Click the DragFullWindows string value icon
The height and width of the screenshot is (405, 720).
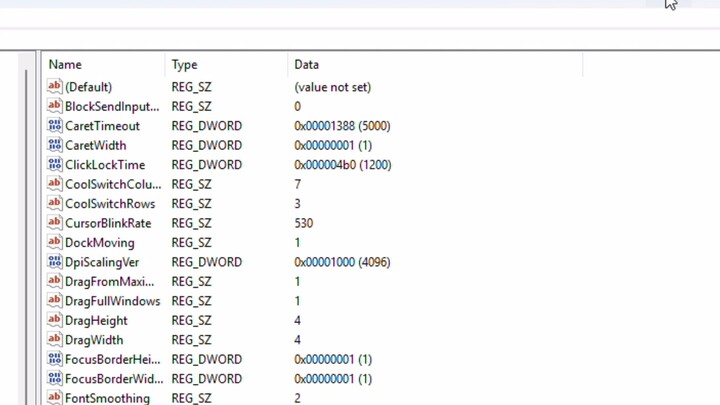tap(54, 300)
